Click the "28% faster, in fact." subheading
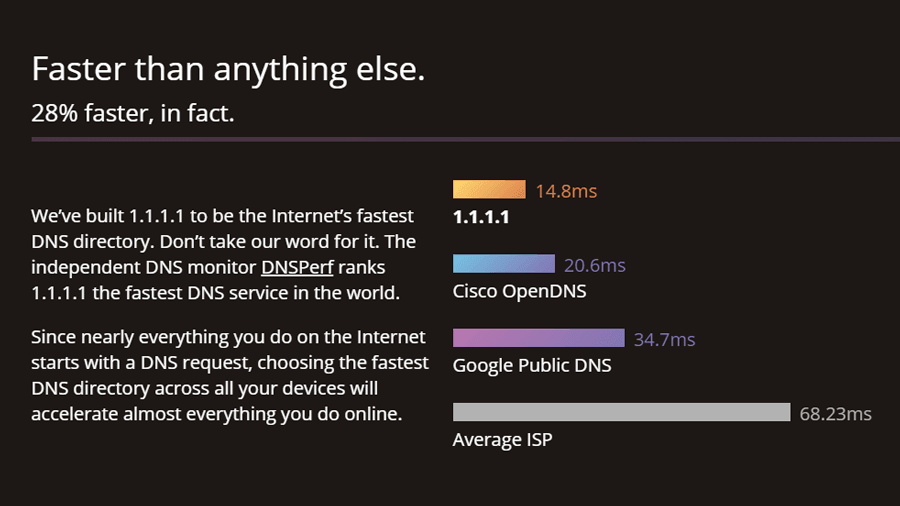This screenshot has width=900, height=506. [133, 113]
